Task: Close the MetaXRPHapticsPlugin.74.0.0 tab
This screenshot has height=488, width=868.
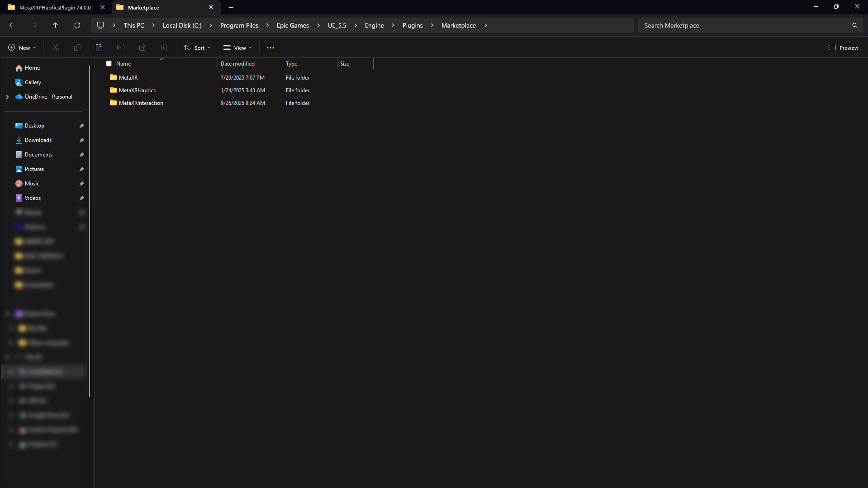Action: click(103, 7)
